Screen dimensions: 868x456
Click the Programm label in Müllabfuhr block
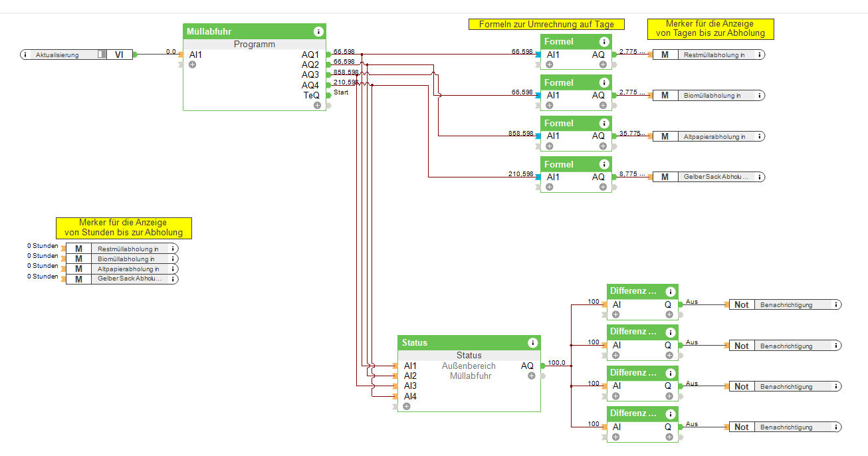[x=255, y=45]
